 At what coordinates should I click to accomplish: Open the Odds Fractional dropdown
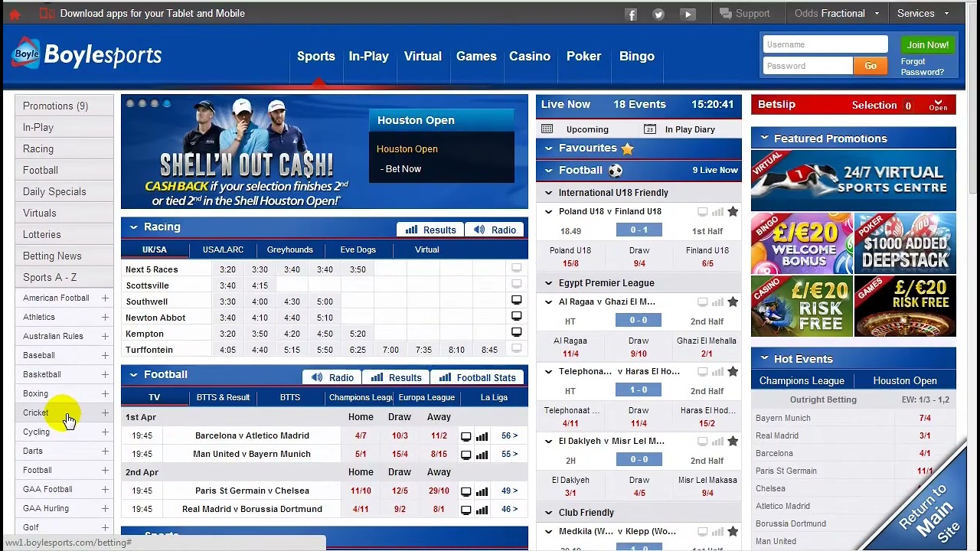[x=836, y=14]
